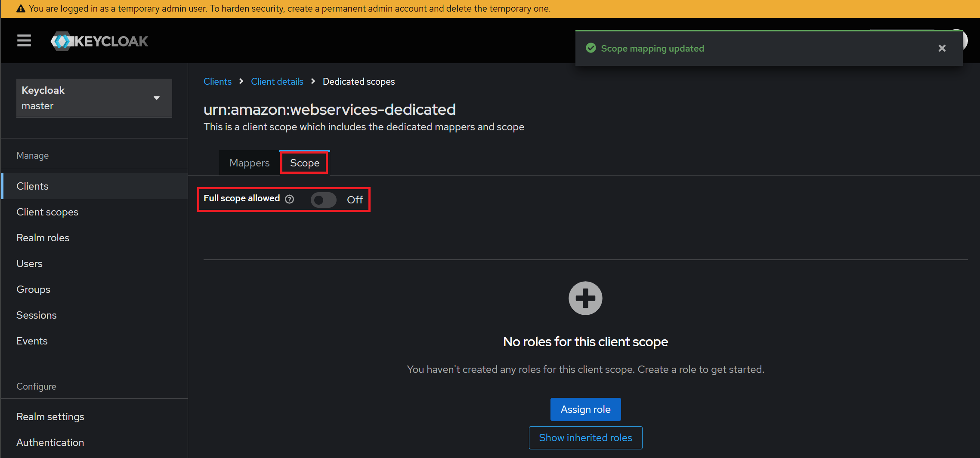This screenshot has width=980, height=458.
Task: Click the client scope description text
Action: tap(364, 127)
